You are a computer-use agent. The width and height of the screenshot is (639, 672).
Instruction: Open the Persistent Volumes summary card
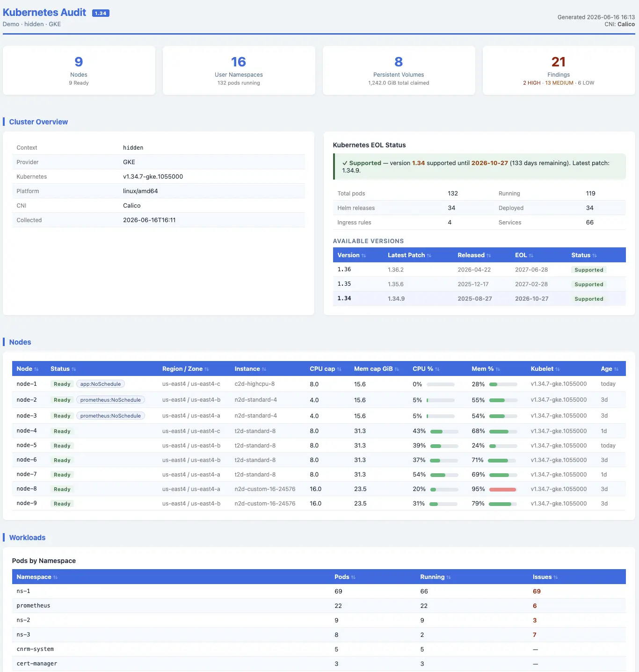click(399, 71)
